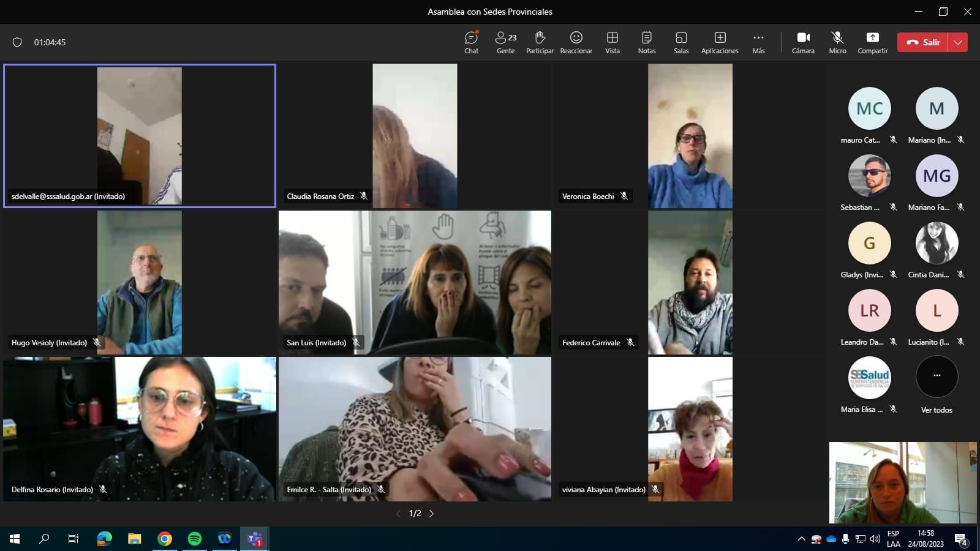Open the Aplicaciones panel

click(720, 42)
